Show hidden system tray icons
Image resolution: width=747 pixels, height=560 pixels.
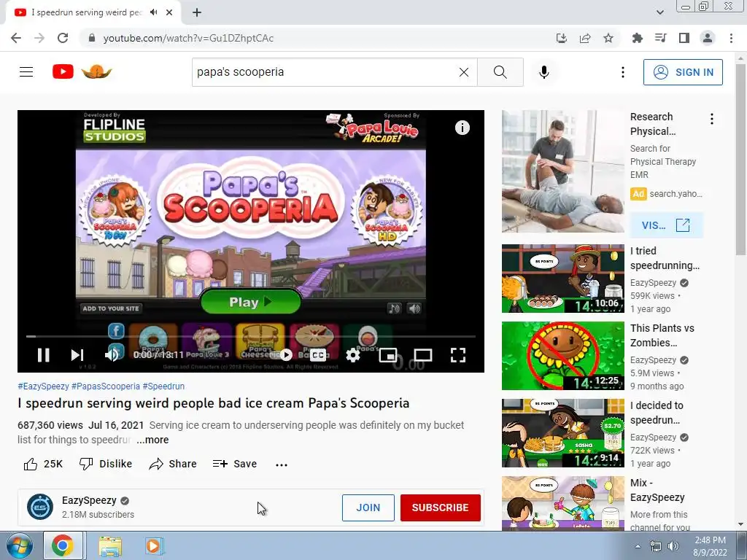coord(638,546)
